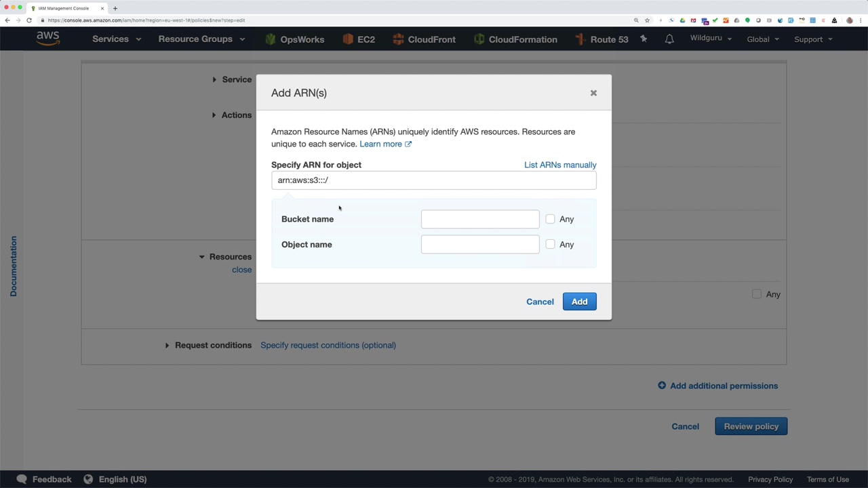Open the Services dropdown menu
868x488 pixels.
coord(117,39)
